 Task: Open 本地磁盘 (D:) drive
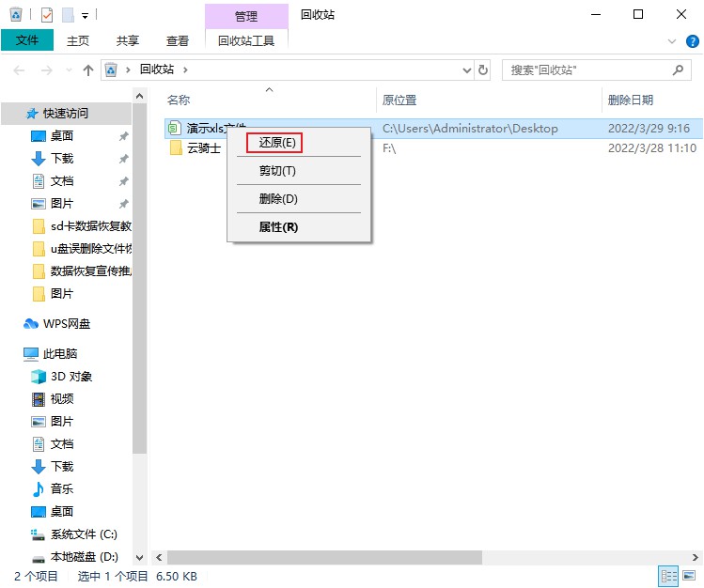pos(74,557)
